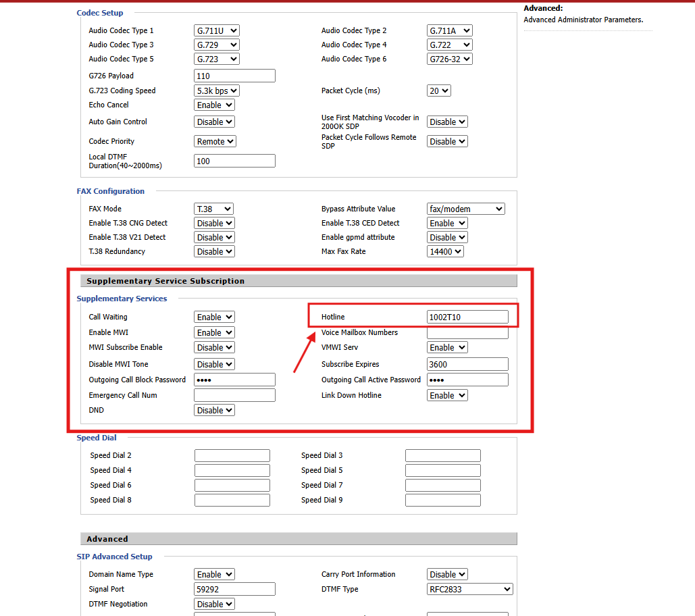This screenshot has height=616, width=695.
Task: Expand the Audio Codec Type 4 dropdown
Action: pyautogui.click(x=449, y=45)
